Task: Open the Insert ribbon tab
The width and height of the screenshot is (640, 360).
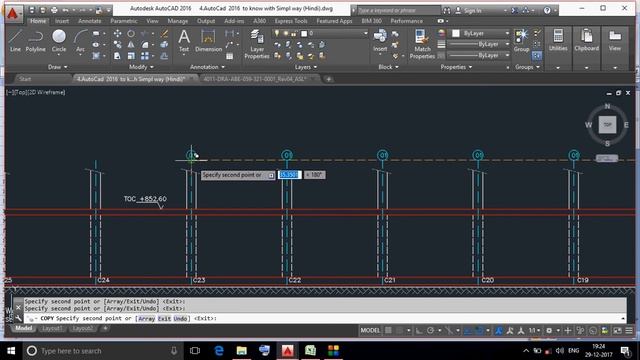Action: pyautogui.click(x=62, y=21)
